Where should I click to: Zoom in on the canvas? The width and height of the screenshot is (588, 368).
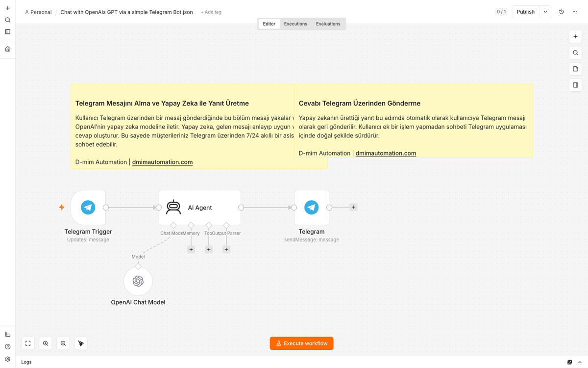click(x=46, y=343)
